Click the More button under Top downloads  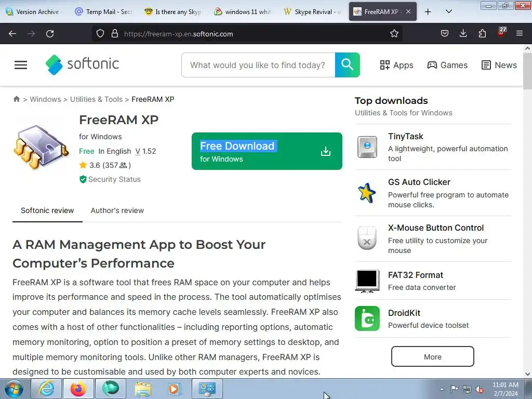pyautogui.click(x=433, y=356)
